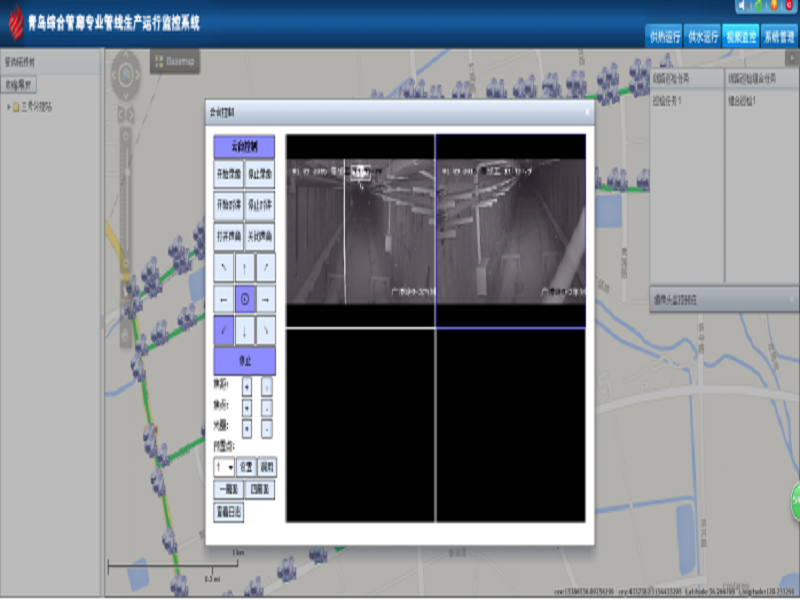Click the 查看日志 button
This screenshot has height=600, width=800.
[229, 511]
